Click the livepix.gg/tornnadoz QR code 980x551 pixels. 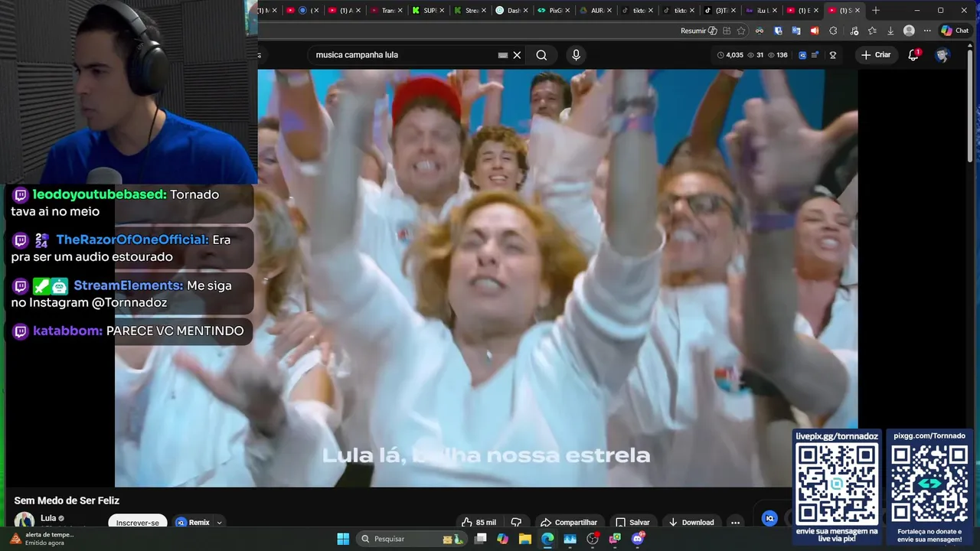click(837, 483)
